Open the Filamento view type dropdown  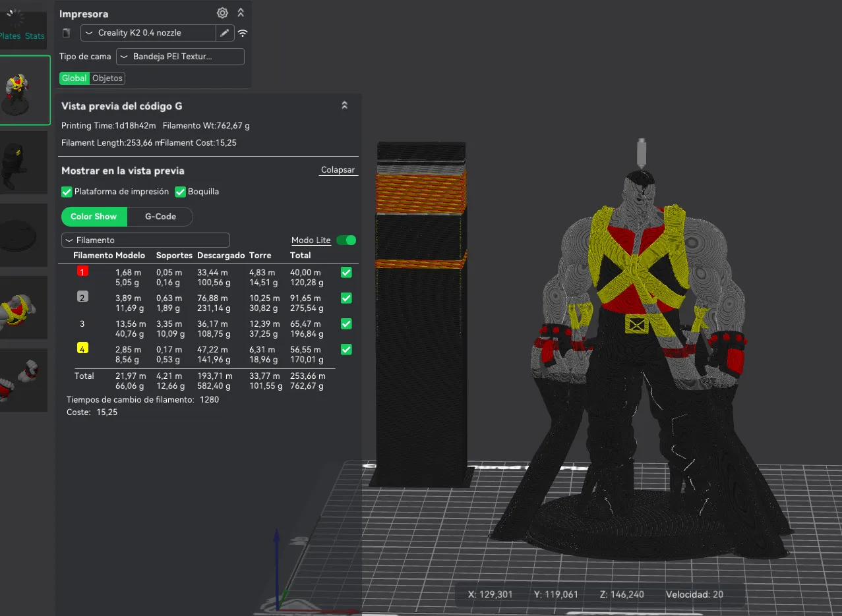coord(145,240)
